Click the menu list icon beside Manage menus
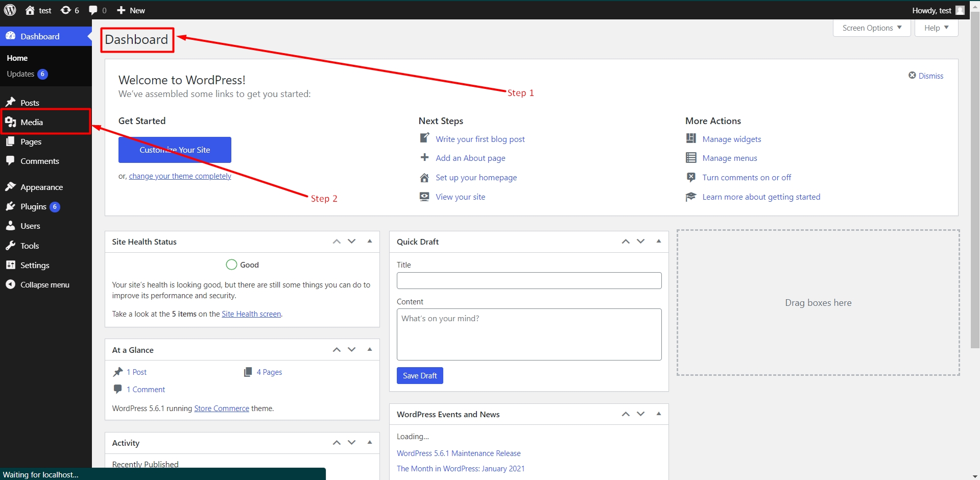Screen dimensions: 980x480 click(x=691, y=158)
